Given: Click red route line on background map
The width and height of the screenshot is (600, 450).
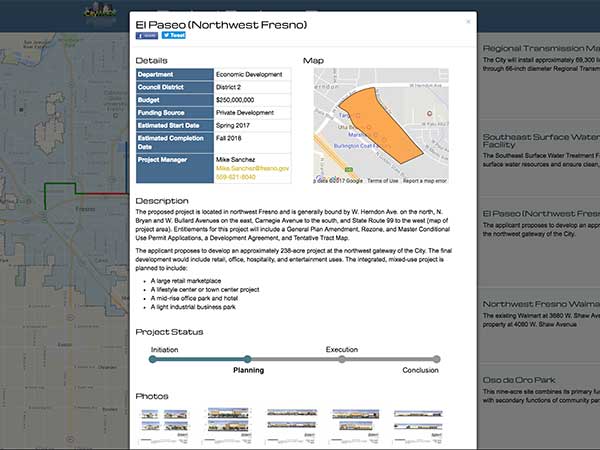Looking at the screenshot, I should click(x=107, y=194).
